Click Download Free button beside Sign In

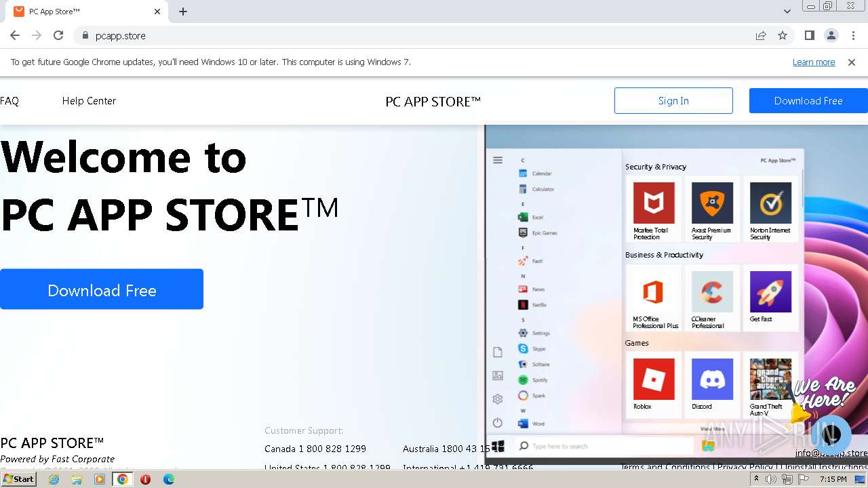point(808,100)
